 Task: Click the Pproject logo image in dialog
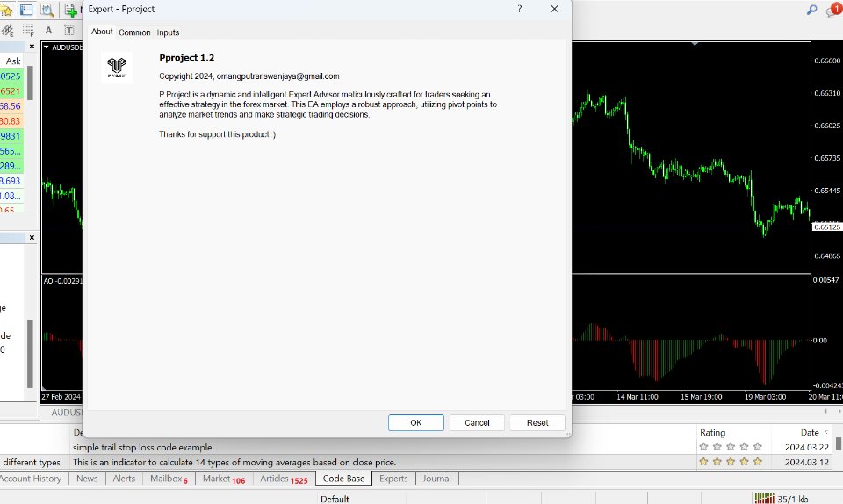(117, 68)
